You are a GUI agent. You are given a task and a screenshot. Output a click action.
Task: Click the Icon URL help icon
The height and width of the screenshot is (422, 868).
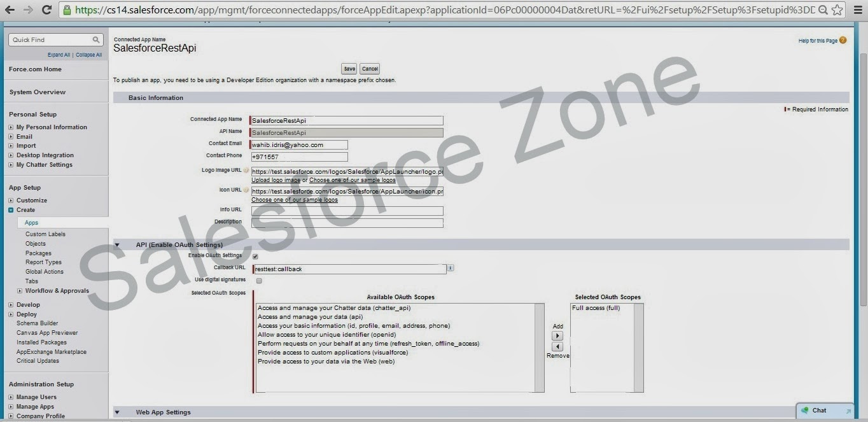coord(246,190)
